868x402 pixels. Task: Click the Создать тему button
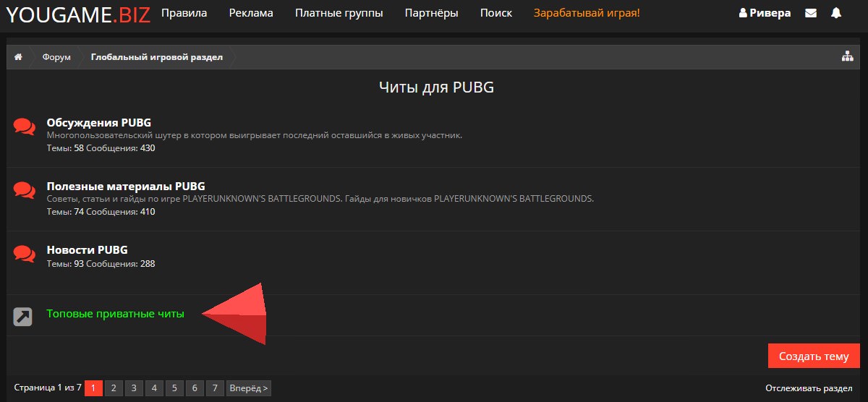point(814,356)
